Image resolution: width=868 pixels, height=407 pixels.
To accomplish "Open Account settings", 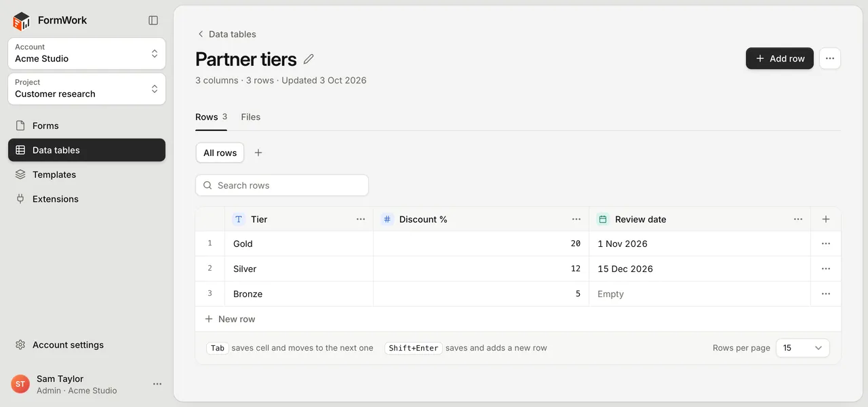I will click(x=87, y=345).
